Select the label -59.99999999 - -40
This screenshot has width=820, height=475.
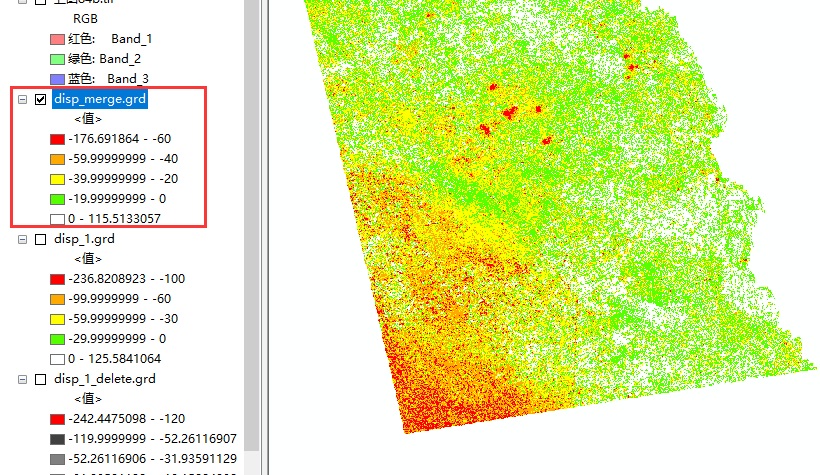pyautogui.click(x=123, y=159)
